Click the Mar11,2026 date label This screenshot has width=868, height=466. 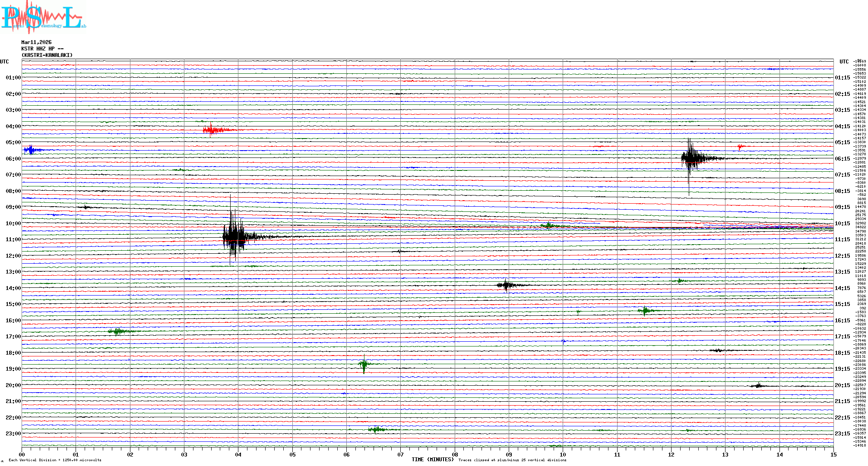[36, 42]
